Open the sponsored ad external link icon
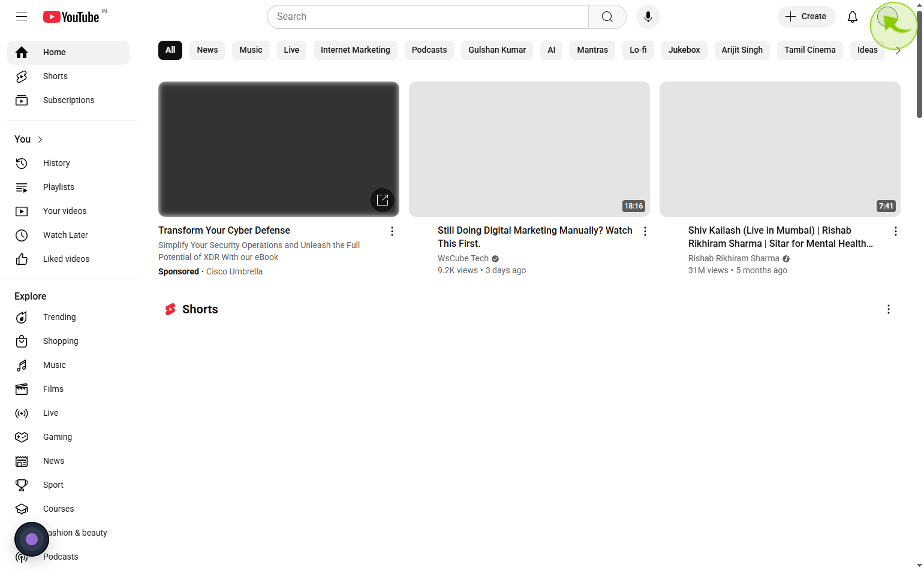Viewport: 924px width, 571px height. click(383, 200)
